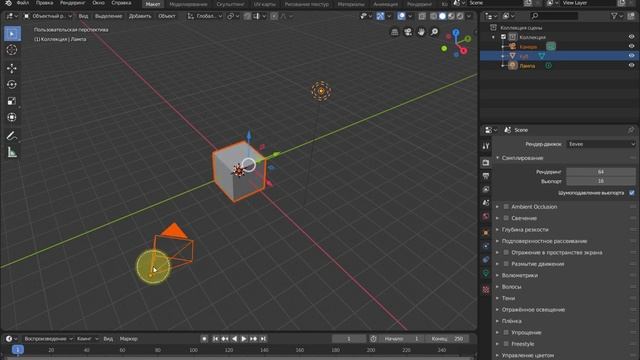This screenshot has height=360, width=640.
Task: Activate the 3D Cursor tool
Action: click(12, 50)
